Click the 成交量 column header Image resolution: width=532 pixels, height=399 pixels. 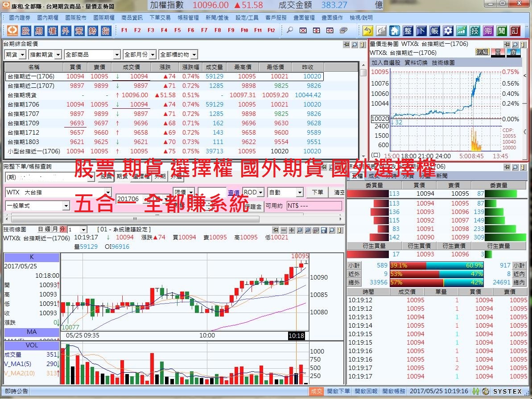(x=214, y=67)
